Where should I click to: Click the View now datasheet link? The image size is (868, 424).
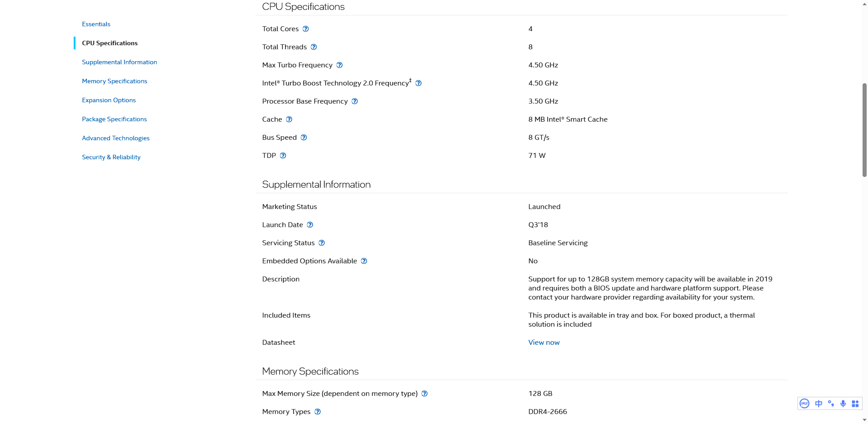pos(544,343)
